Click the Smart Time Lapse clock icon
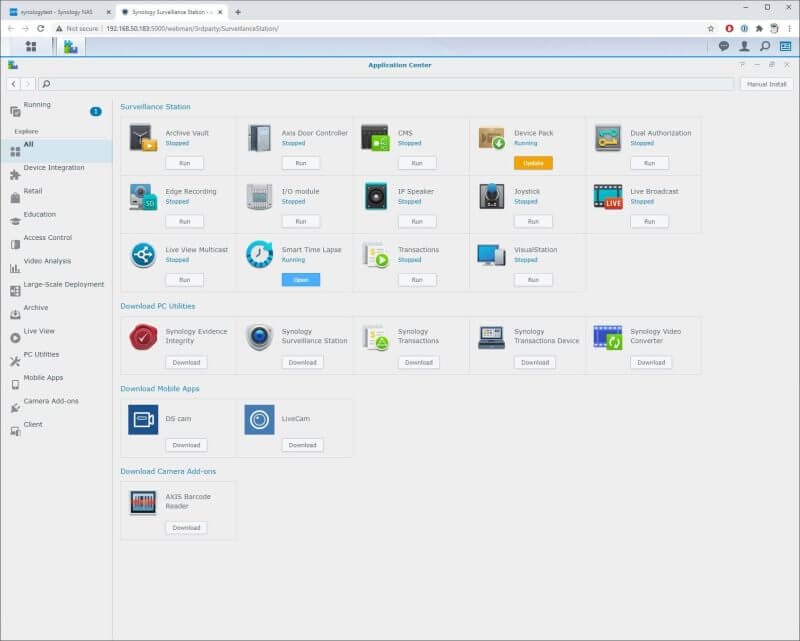 coord(259,254)
